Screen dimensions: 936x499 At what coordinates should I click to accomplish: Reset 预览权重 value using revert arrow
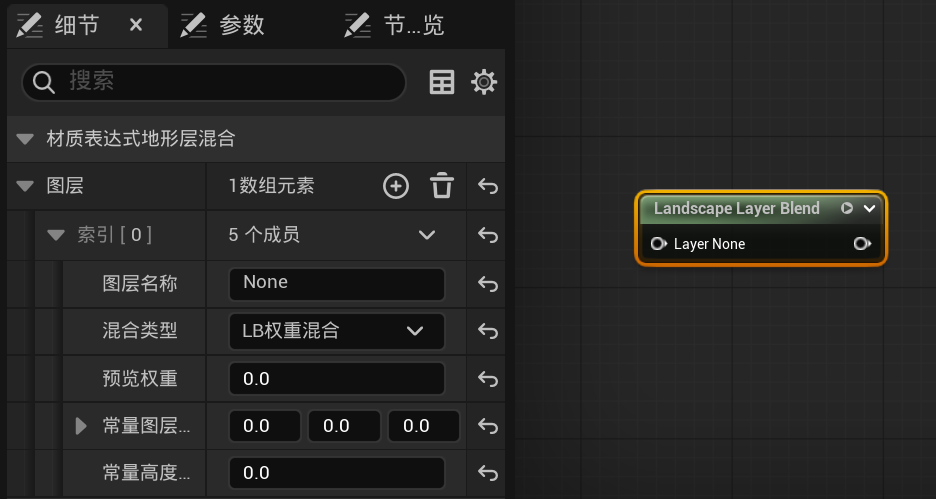(x=488, y=379)
